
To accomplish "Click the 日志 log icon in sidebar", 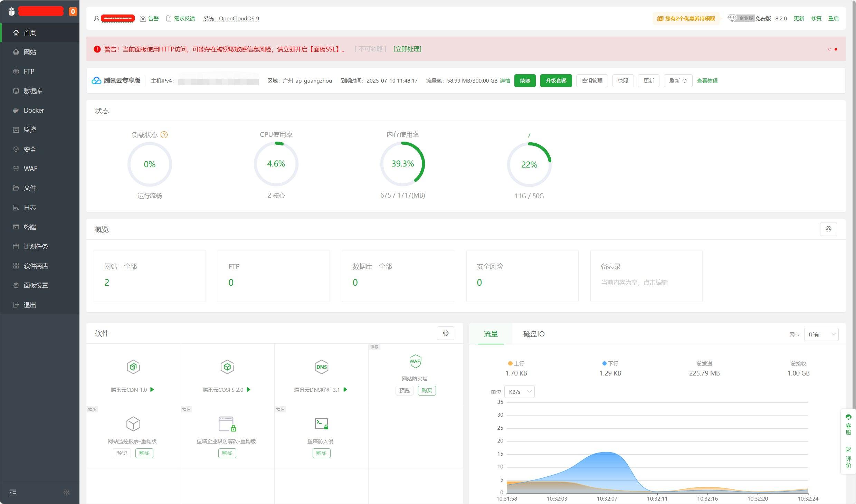I will [16, 207].
